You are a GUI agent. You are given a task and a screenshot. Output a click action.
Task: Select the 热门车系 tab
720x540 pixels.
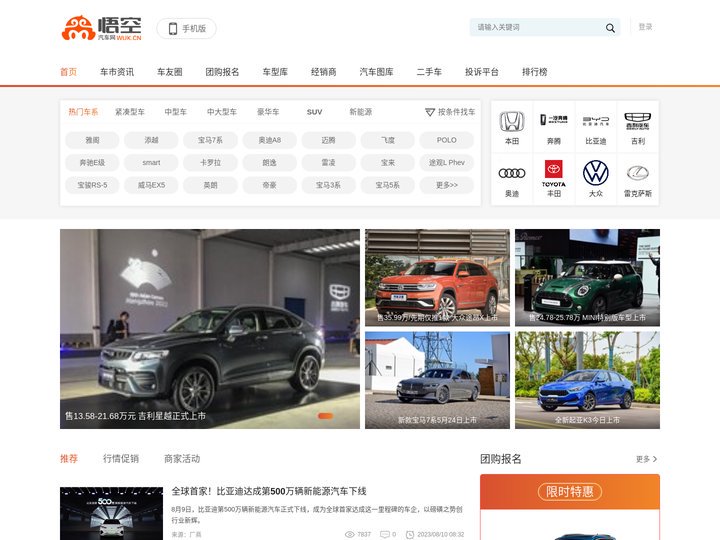coord(83,112)
